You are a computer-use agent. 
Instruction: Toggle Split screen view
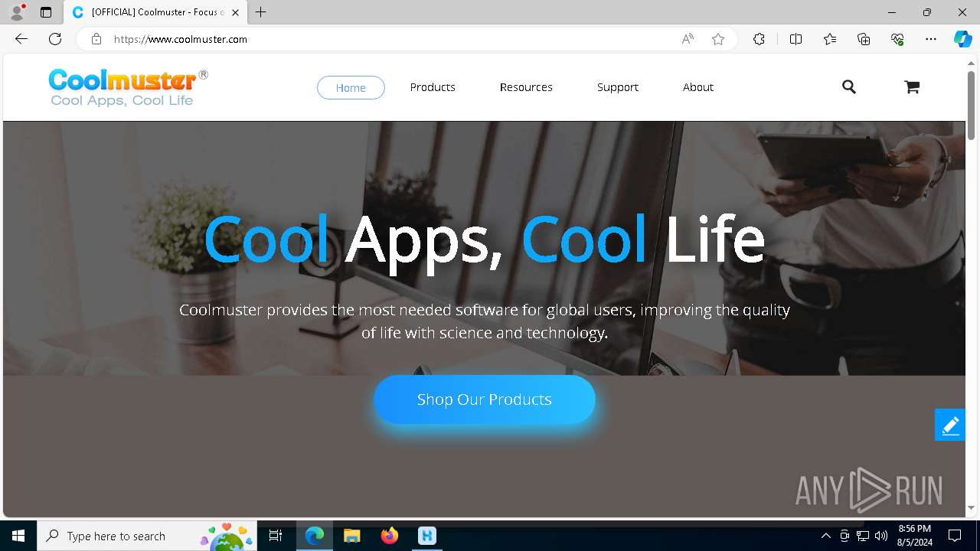click(795, 39)
